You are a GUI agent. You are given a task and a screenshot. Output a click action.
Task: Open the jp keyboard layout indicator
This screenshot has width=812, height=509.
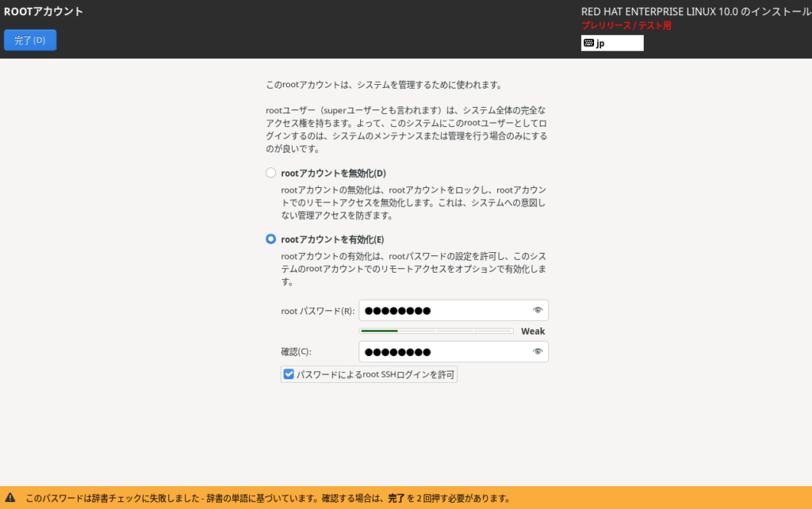click(612, 44)
